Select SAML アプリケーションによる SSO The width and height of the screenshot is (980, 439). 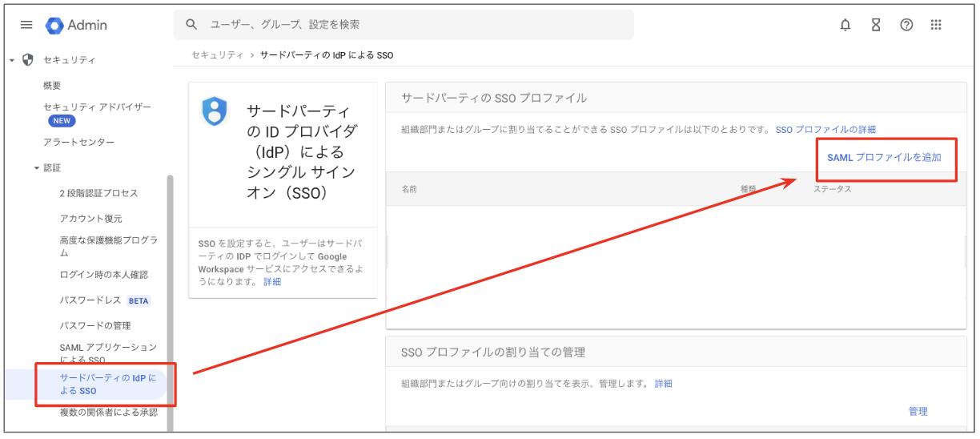tap(108, 353)
